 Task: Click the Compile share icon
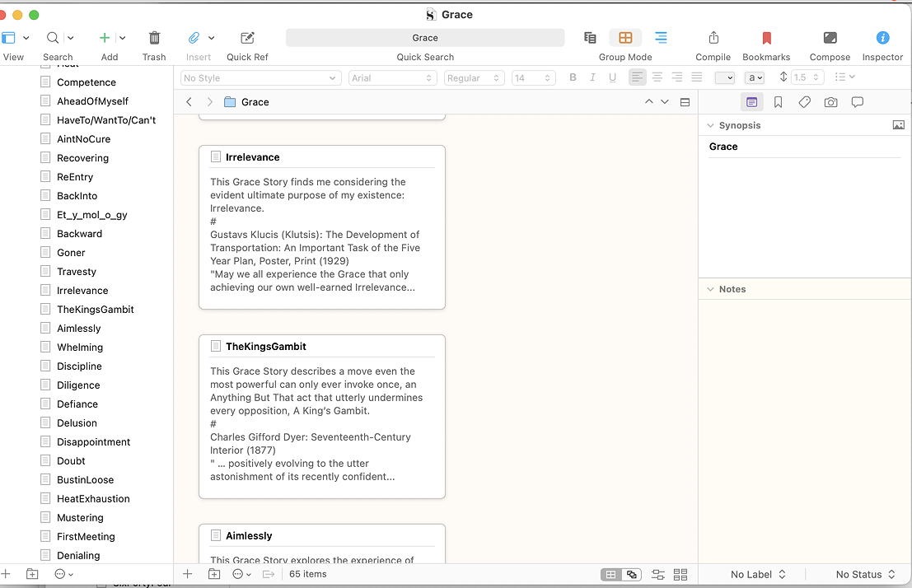coord(713,38)
